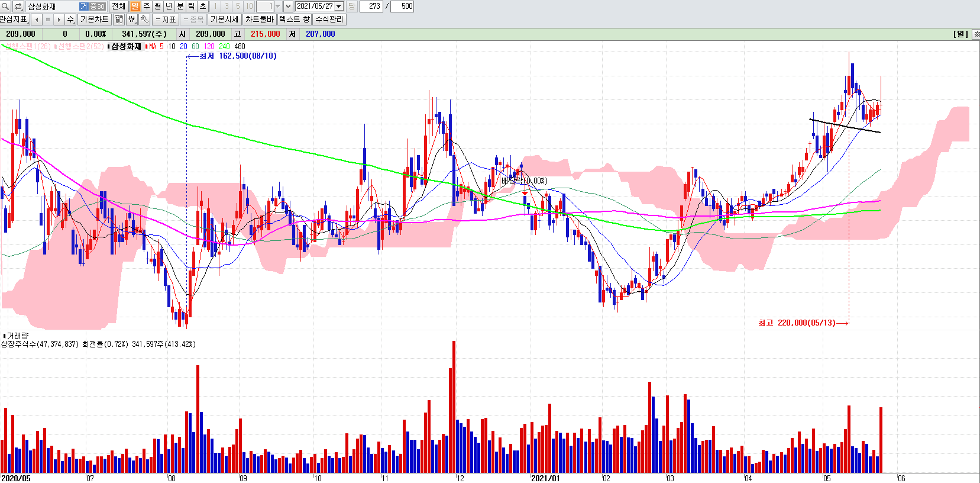
Task: Click the low price 207,000 value
Action: (x=321, y=34)
